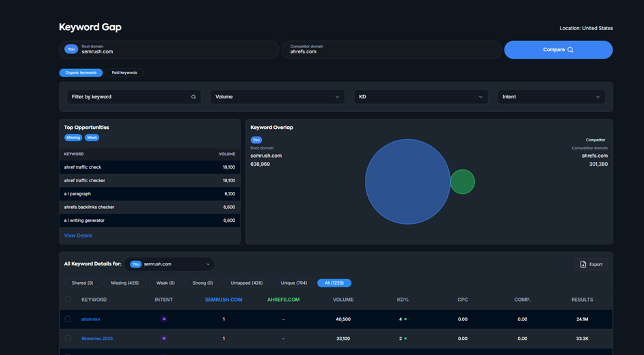This screenshot has width=644, height=355.
Task: Sort table by KEYWORD column header in details table
Action: coord(94,300)
